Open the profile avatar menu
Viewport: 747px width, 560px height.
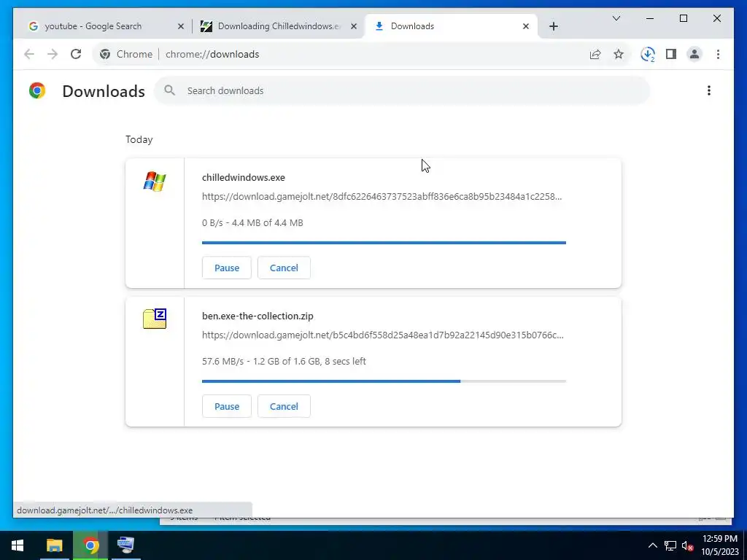(x=694, y=54)
